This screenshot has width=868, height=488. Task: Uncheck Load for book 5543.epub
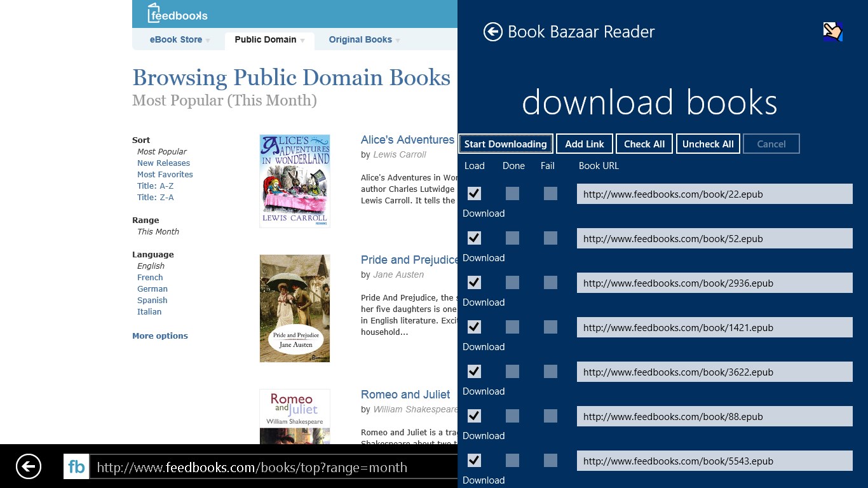click(473, 460)
